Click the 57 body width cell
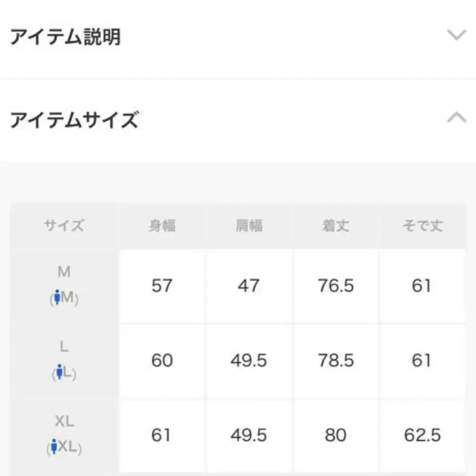 [x=162, y=286]
